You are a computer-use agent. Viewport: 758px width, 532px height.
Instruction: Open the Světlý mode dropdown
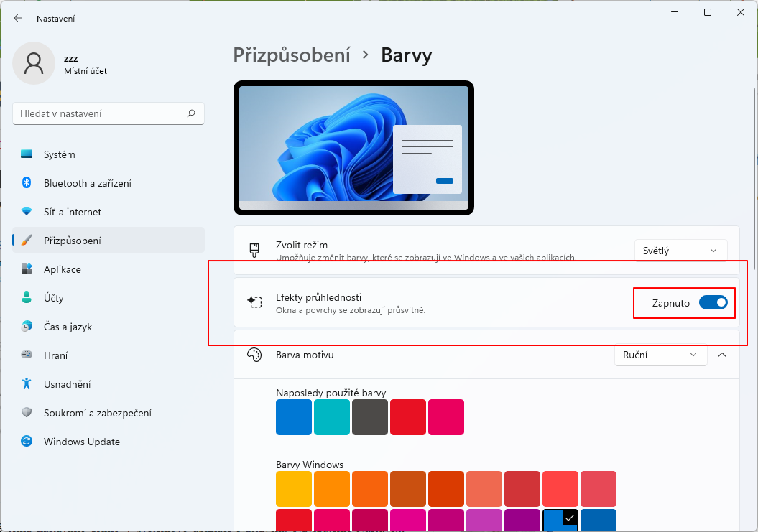tap(680, 250)
